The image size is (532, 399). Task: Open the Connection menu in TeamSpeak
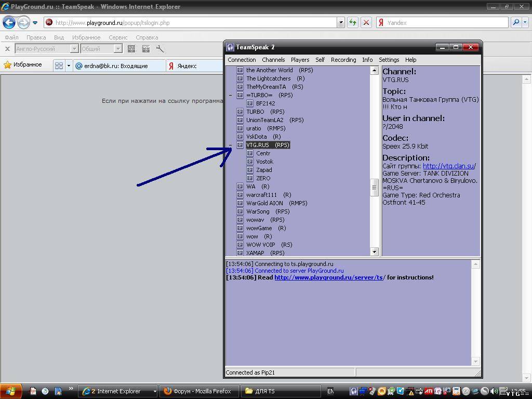tap(242, 60)
